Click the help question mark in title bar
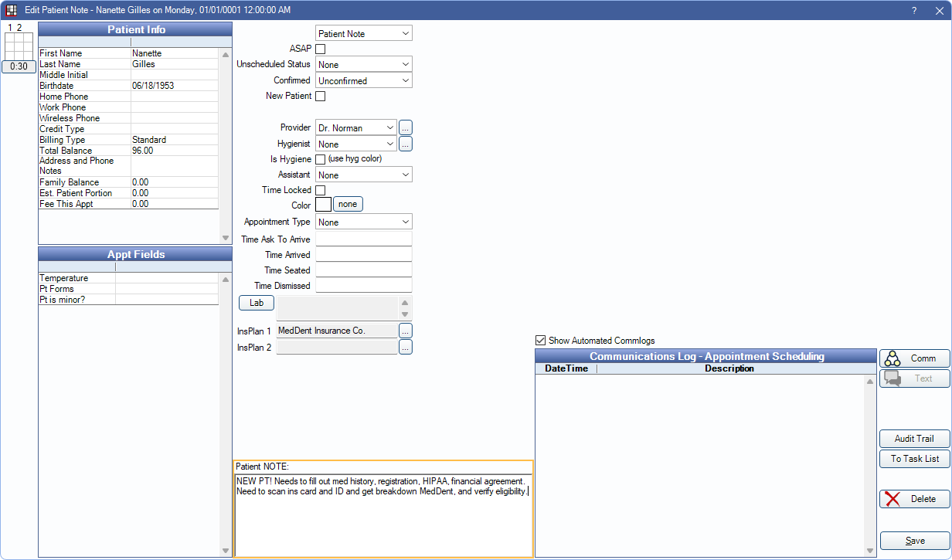Image resolution: width=952 pixels, height=560 pixels. tap(914, 10)
